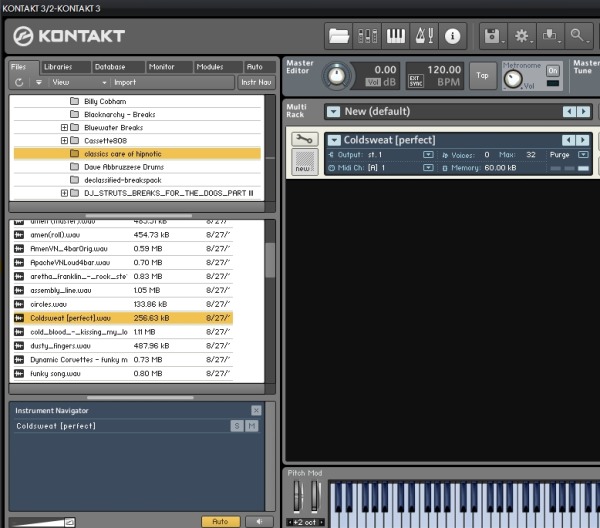Toggle the output mixer icon

click(367, 36)
